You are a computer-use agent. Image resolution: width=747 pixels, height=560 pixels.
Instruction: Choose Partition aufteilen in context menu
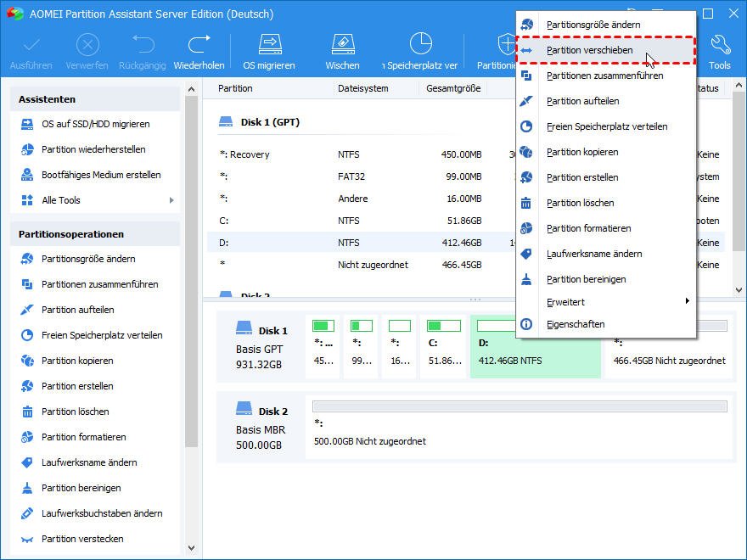606,101
